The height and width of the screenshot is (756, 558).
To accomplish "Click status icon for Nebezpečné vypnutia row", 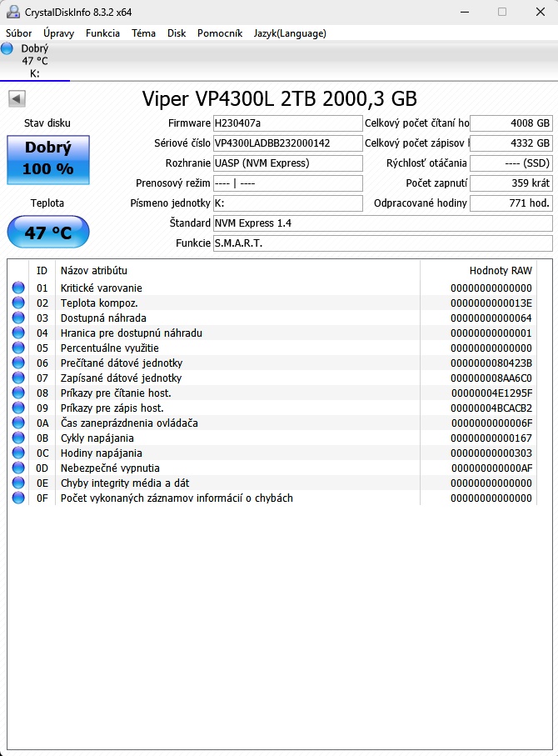I will [18, 468].
